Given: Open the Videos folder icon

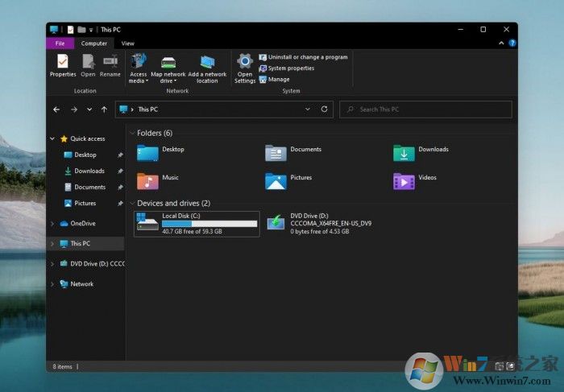Looking at the screenshot, I should [x=404, y=180].
